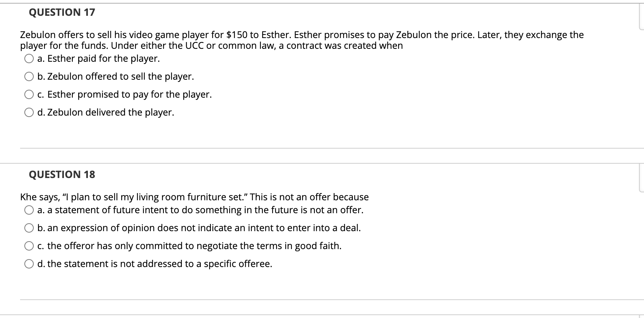Choose radio option b. Zebulon offered to sell
This screenshot has width=644, height=318.
pos(29,77)
